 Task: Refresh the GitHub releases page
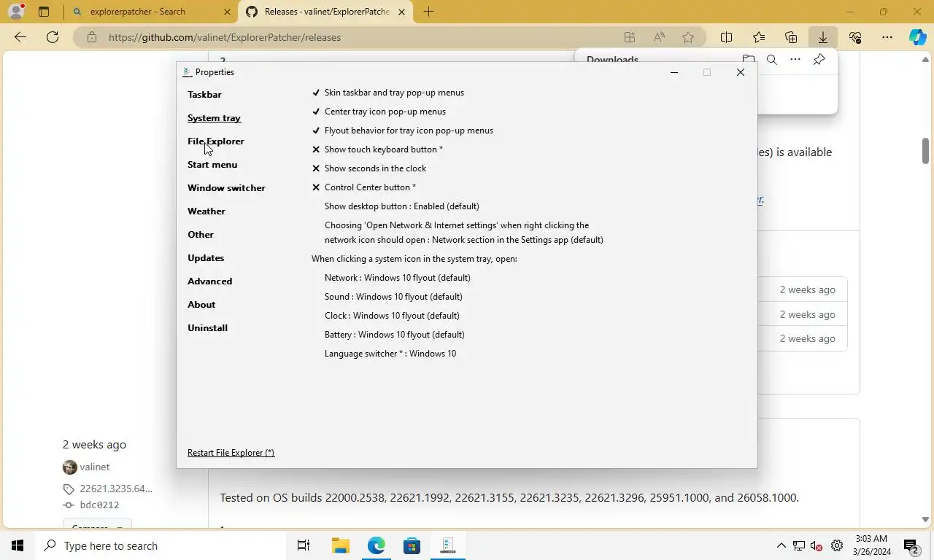pos(53,37)
